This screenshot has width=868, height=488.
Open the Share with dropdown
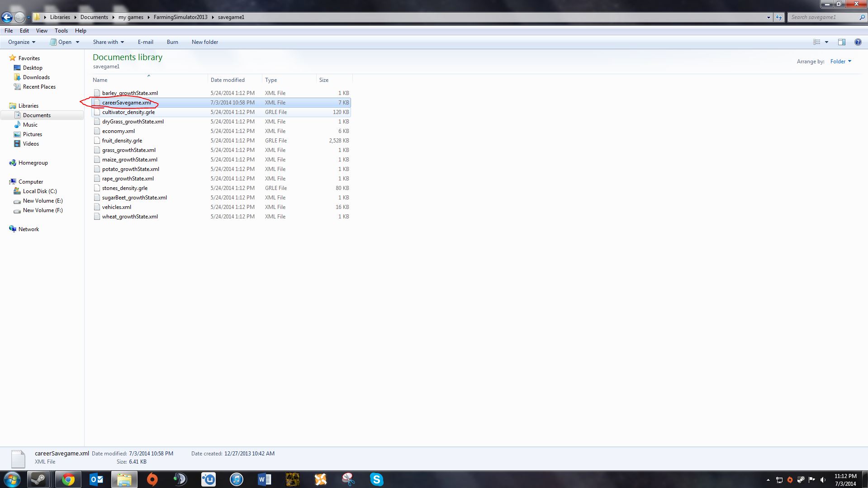[109, 42]
